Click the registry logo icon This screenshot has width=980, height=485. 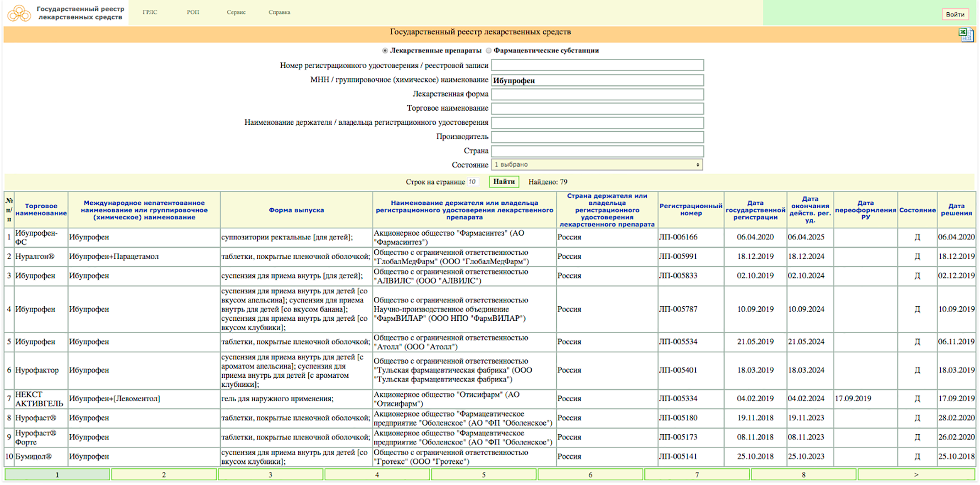[19, 13]
